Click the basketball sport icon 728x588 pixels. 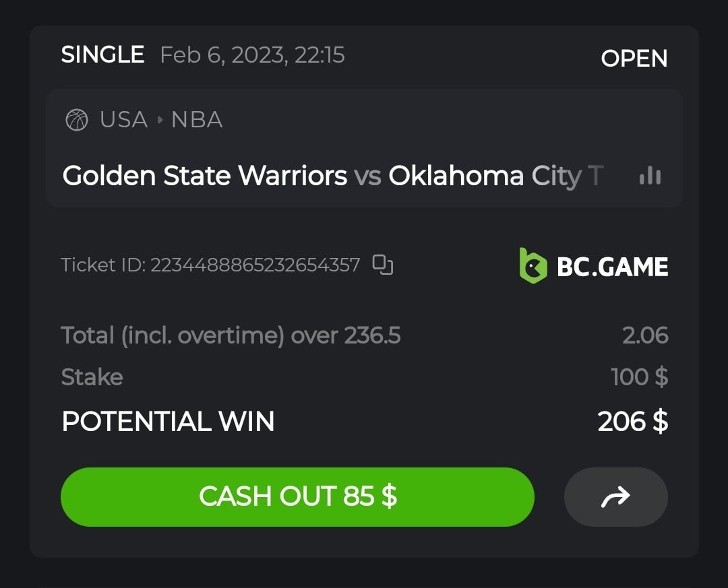(x=77, y=121)
